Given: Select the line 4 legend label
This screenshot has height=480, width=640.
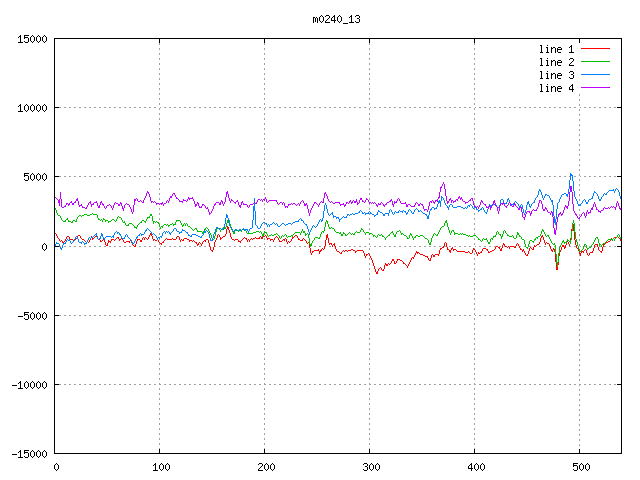Looking at the screenshot, I should coord(557,88).
